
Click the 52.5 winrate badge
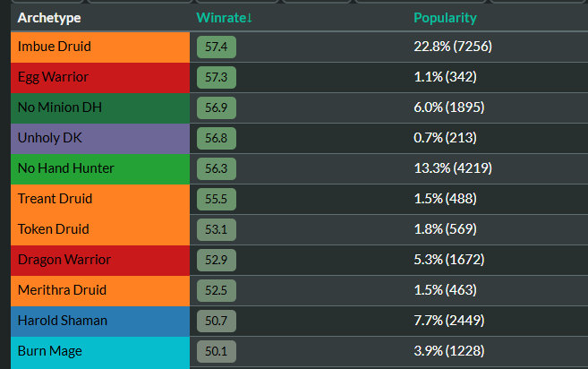[x=217, y=290]
